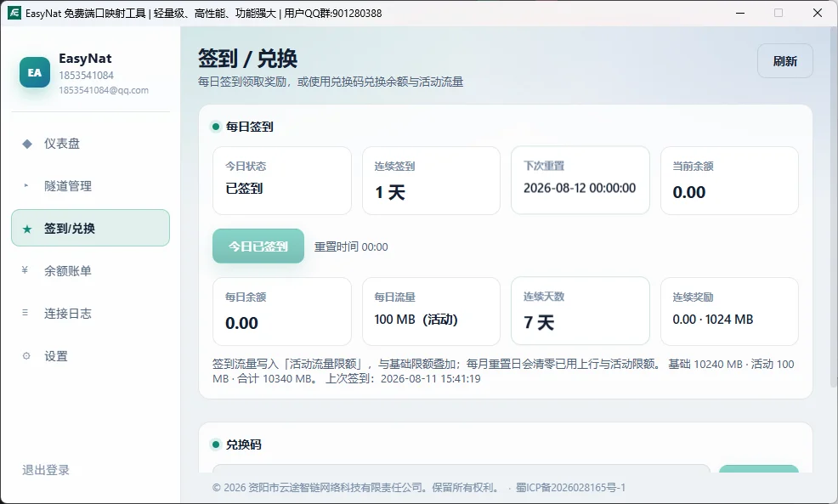Click the gear icon beside 设置
Screen dimensions: 838x504
coord(26,356)
